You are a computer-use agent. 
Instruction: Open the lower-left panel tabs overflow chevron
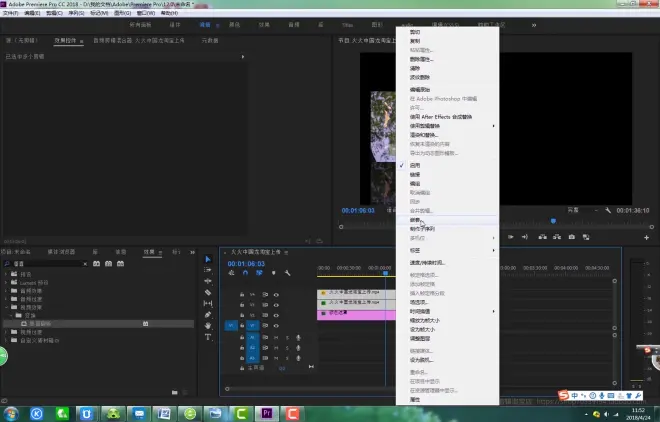pos(192,252)
